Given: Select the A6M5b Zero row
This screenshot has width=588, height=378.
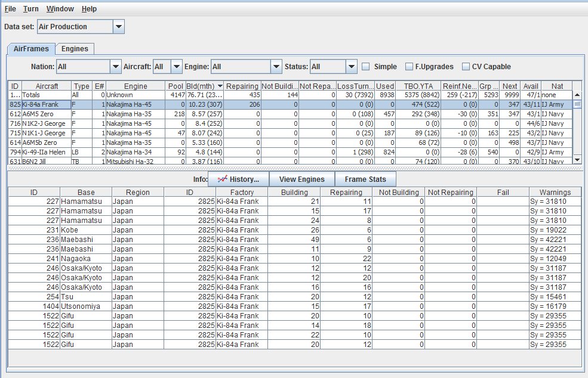Looking at the screenshot, I should [291, 142].
